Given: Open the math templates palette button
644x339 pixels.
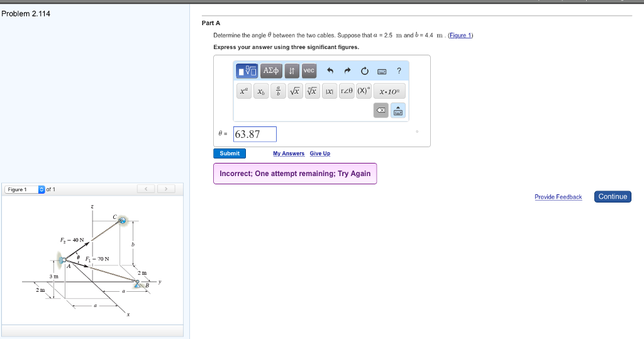Looking at the screenshot, I should (247, 70).
